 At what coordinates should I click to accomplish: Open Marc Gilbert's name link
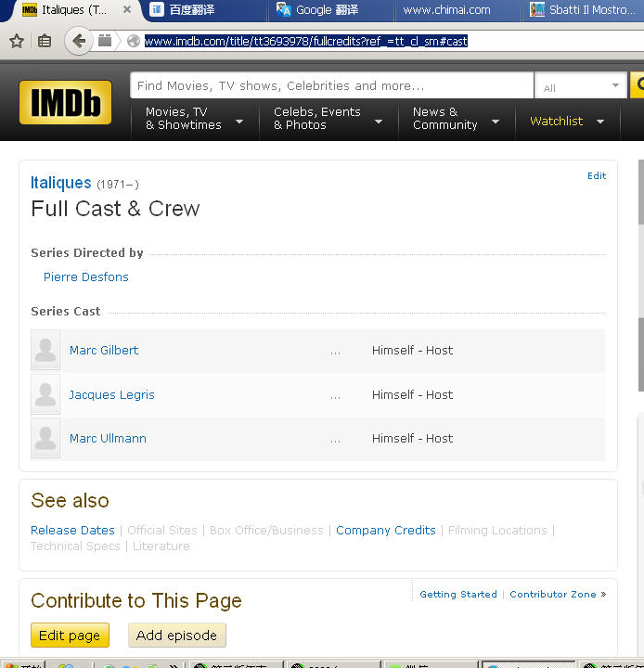[x=104, y=350]
